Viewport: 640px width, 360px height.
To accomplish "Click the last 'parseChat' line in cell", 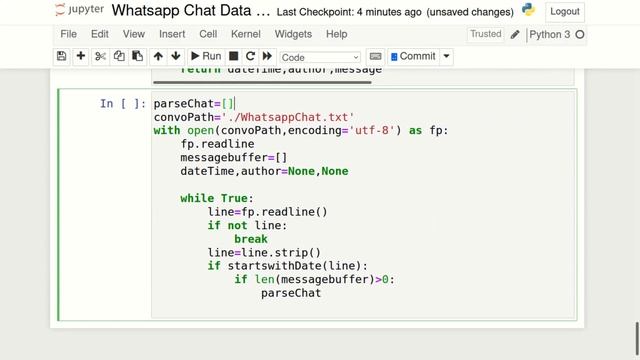I will (291, 293).
